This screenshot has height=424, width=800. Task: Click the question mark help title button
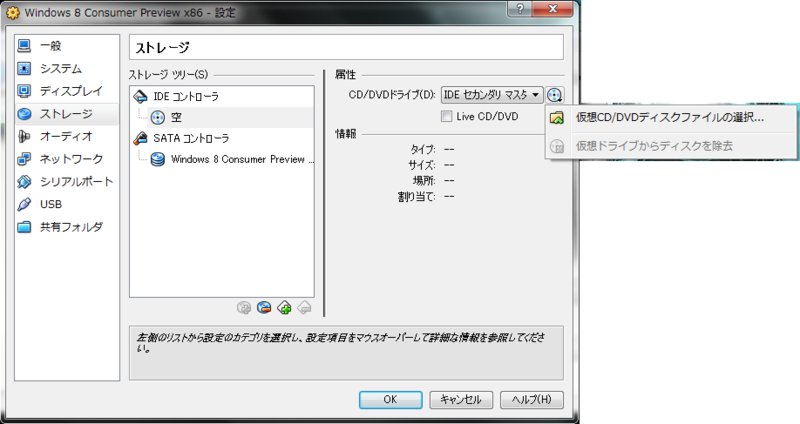click(520, 8)
